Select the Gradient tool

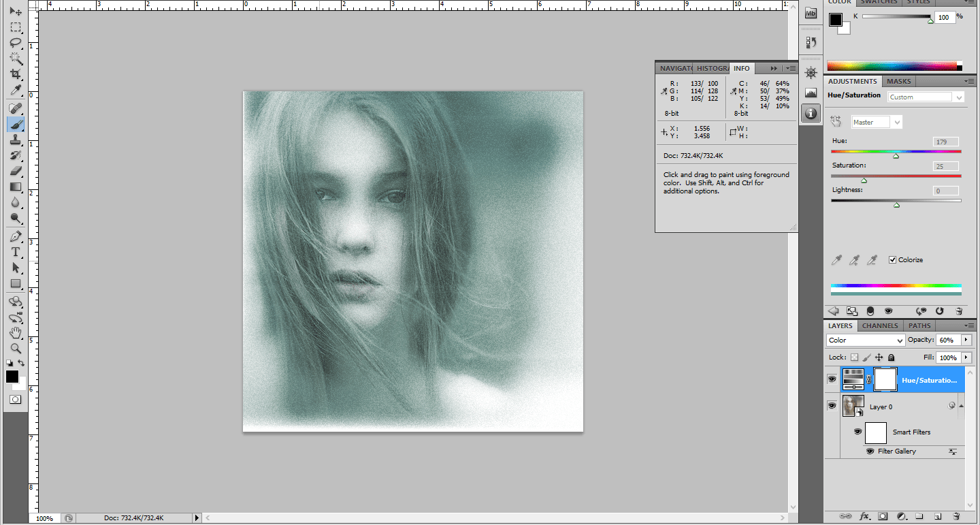coord(16,187)
